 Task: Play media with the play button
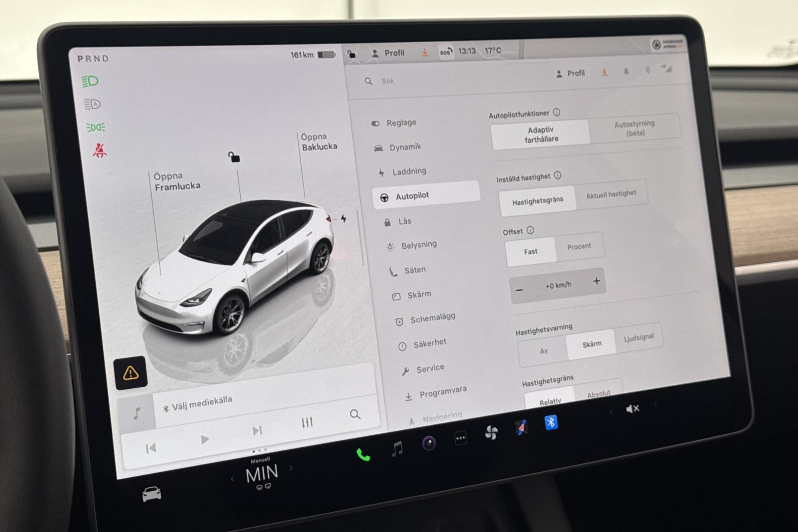[x=205, y=439]
